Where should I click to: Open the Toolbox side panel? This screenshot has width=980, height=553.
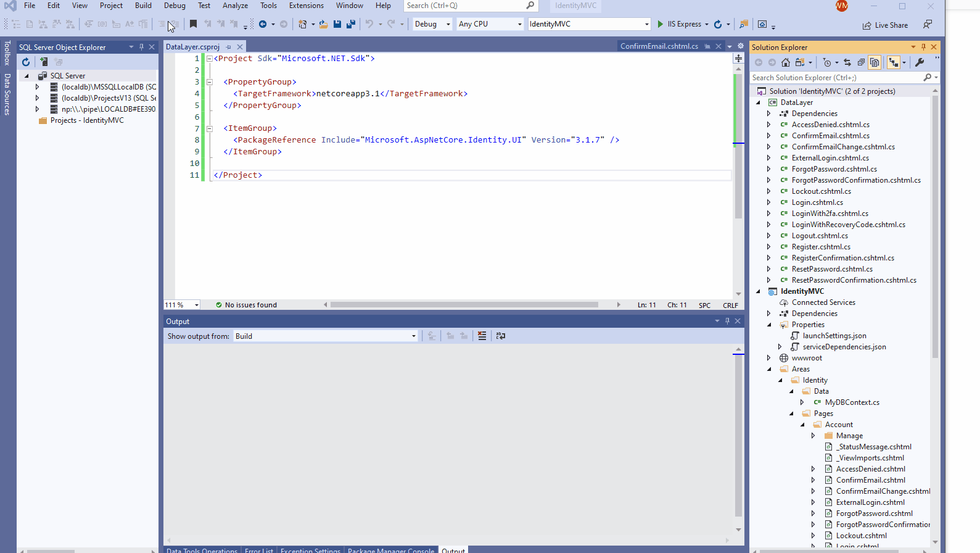tap(7, 53)
